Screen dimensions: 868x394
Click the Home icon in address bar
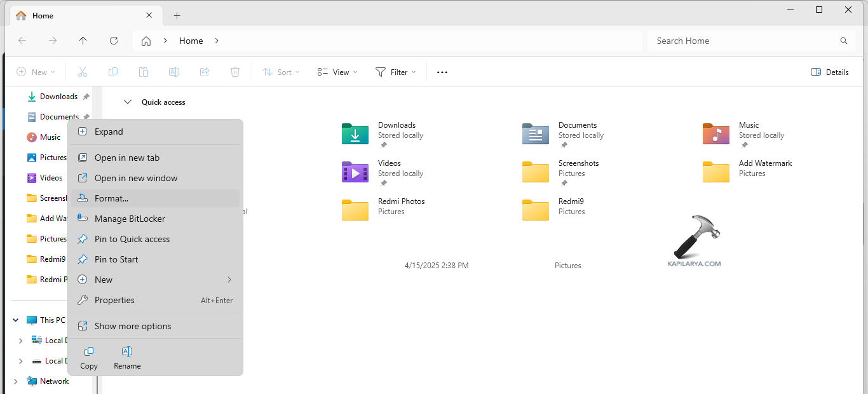[146, 41]
